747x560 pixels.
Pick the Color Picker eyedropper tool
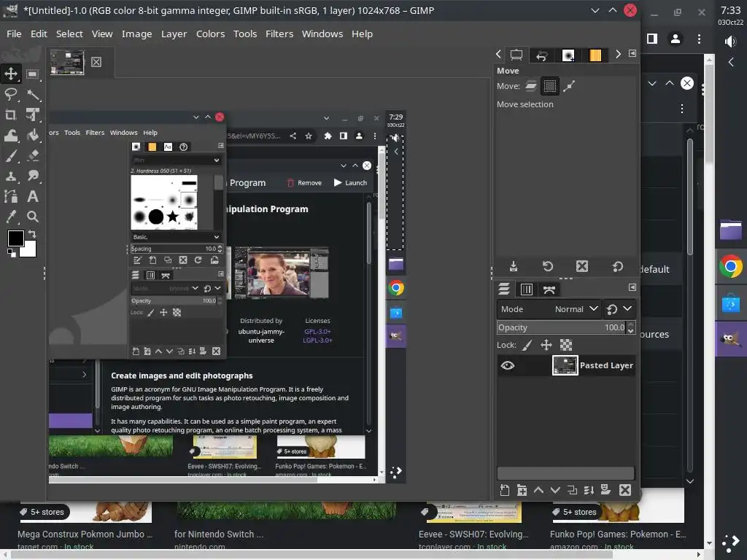pyautogui.click(x=10, y=217)
